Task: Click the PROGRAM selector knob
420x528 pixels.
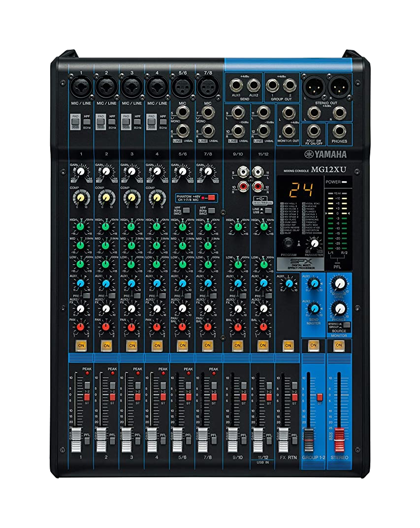Action: click(288, 243)
